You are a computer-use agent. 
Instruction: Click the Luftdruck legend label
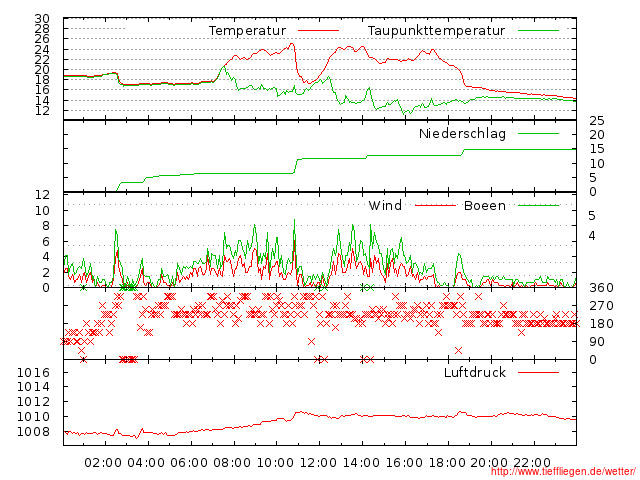point(475,372)
